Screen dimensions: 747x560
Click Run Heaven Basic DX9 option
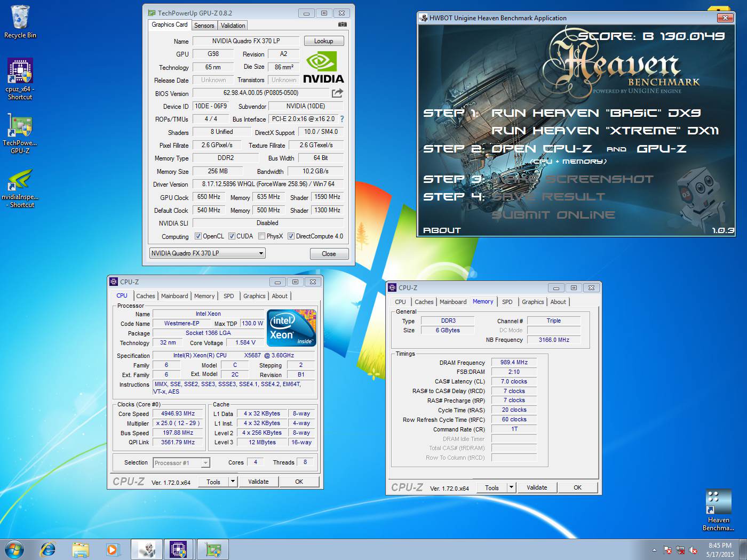coord(595,113)
